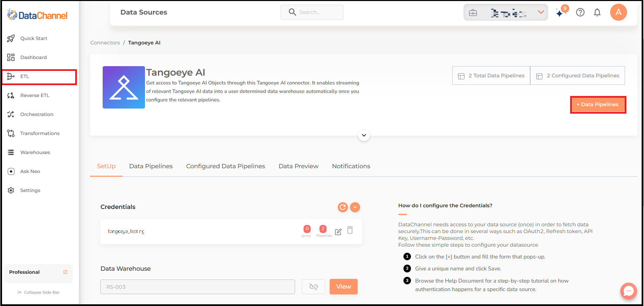Image resolution: width=644 pixels, height=306 pixels.
Task: Click the View warehouse button
Action: [x=344, y=287]
